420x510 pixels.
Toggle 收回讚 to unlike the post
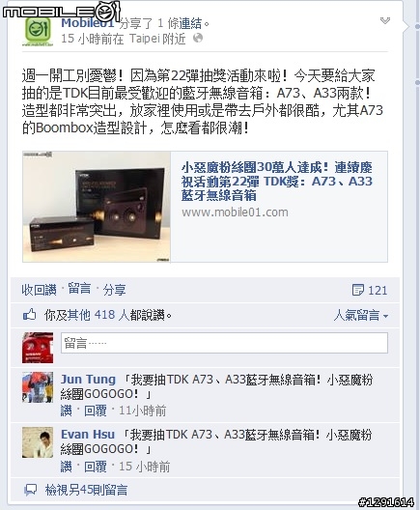[x=39, y=290]
